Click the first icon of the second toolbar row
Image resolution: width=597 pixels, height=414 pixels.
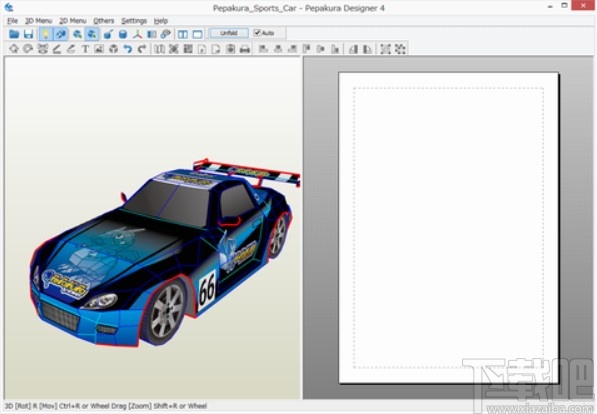point(14,49)
